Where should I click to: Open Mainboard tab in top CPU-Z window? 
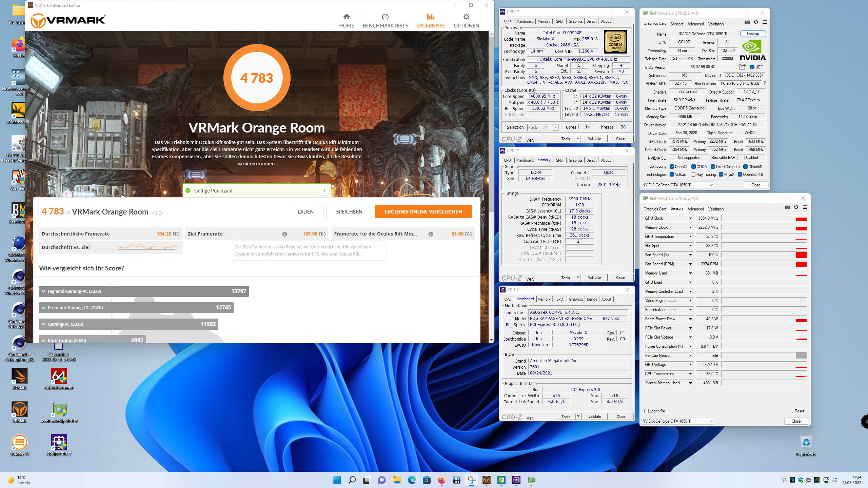click(x=525, y=21)
